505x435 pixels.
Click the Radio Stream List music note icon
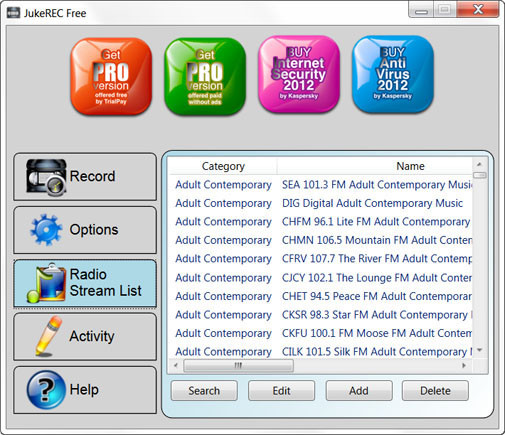click(46, 283)
